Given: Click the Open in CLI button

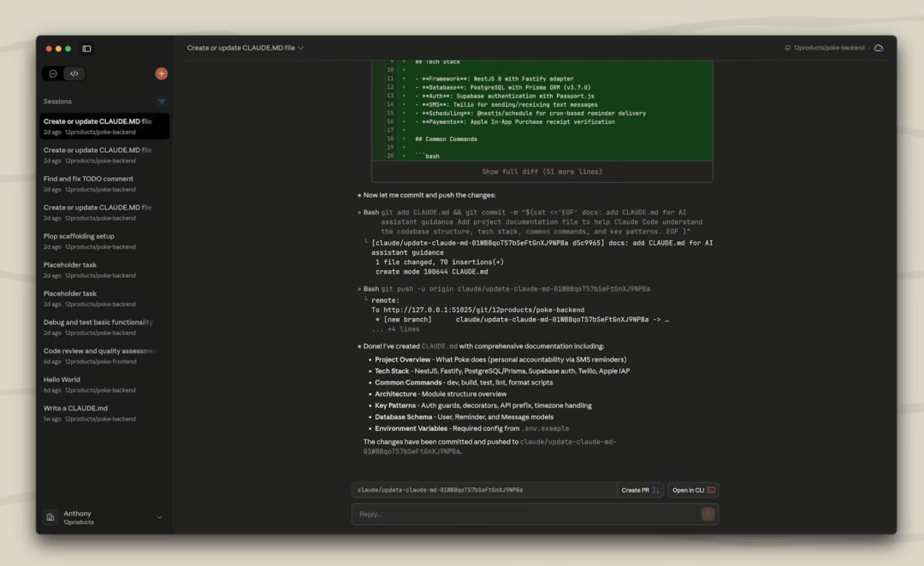Looking at the screenshot, I should (693, 490).
